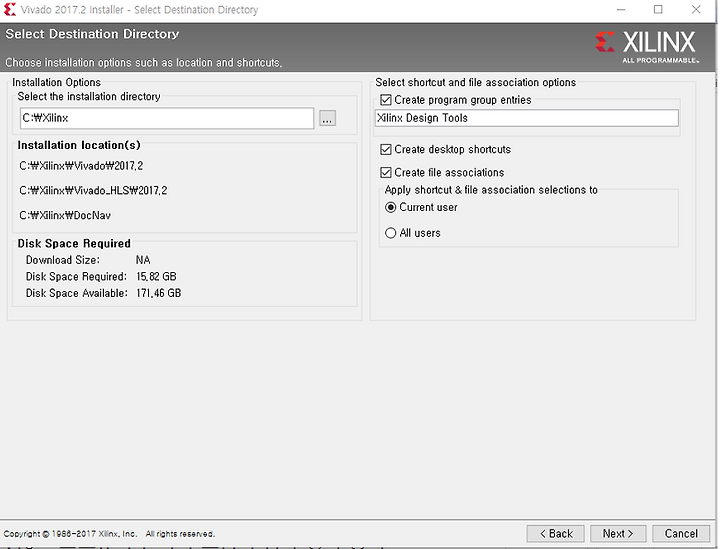Screen dimensions: 720x549
Task: Click the Download Size value NA
Action: coord(143,260)
